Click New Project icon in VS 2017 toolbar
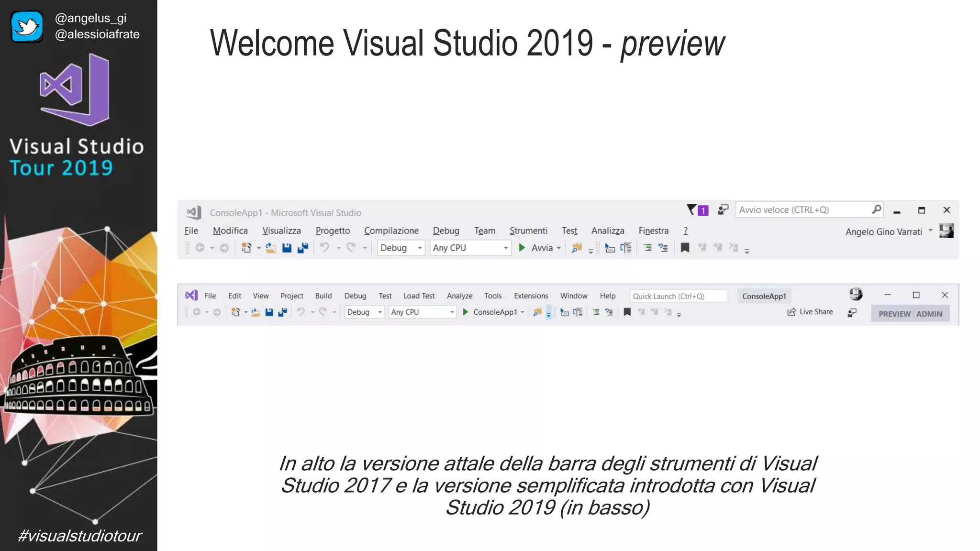 pyautogui.click(x=246, y=248)
